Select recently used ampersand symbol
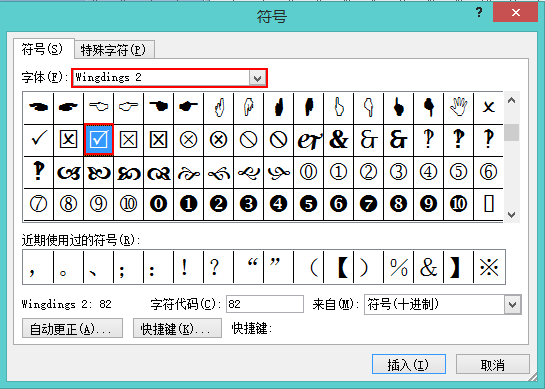 429,267
